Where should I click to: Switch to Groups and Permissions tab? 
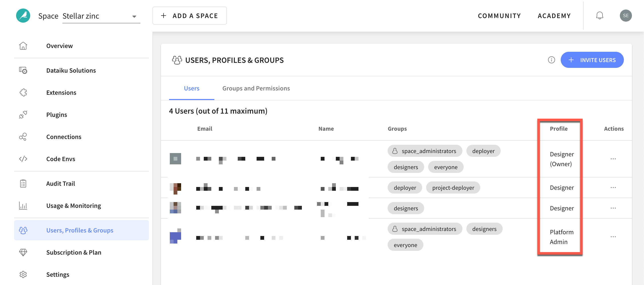pos(256,88)
